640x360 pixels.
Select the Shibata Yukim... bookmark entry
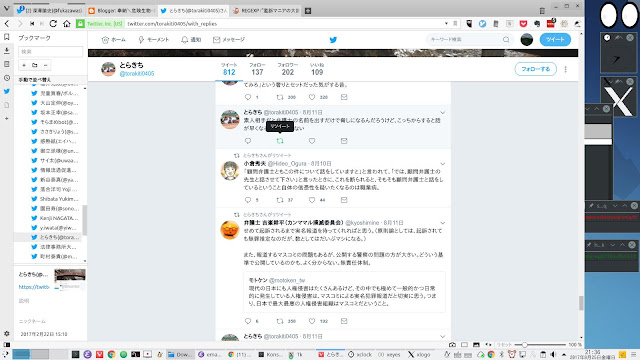click(55, 199)
